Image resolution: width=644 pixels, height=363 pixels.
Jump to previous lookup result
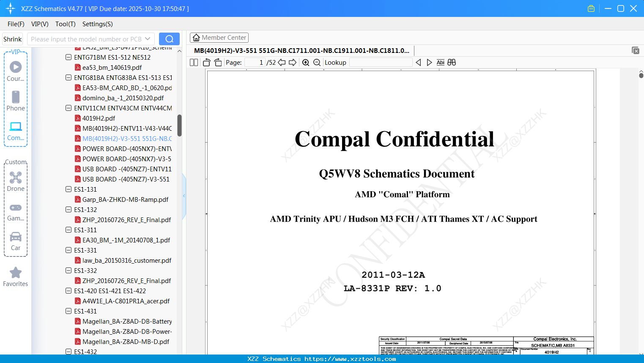click(418, 63)
